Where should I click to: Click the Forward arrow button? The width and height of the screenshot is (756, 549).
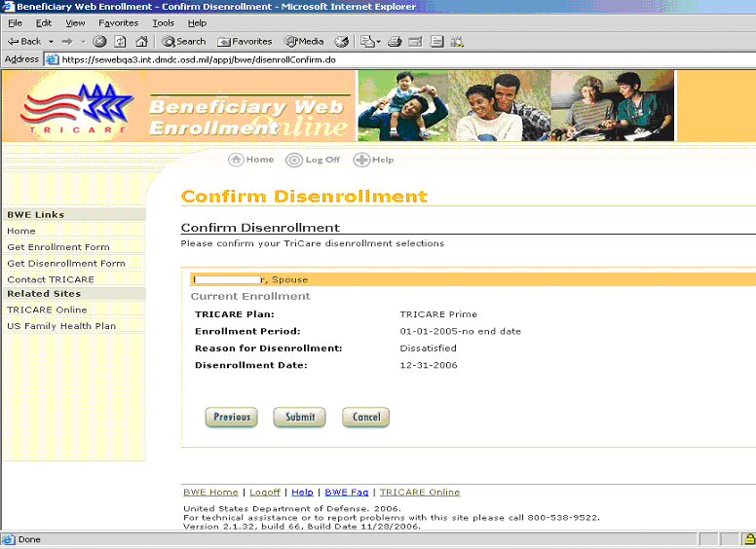pyautogui.click(x=67, y=42)
